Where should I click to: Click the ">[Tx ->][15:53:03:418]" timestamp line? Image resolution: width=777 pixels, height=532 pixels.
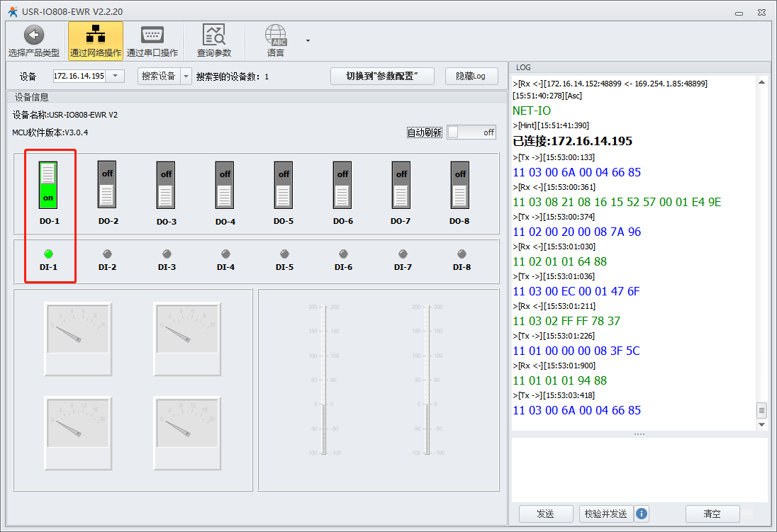pos(554,395)
